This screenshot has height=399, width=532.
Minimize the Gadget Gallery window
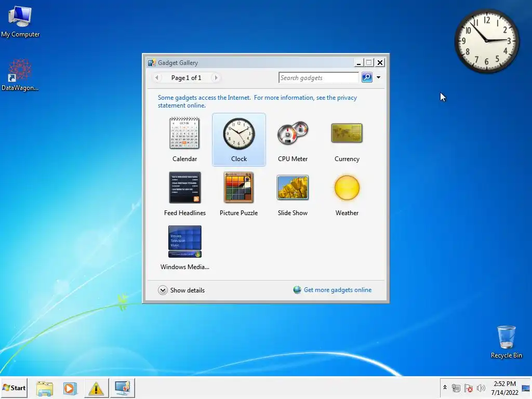(x=358, y=62)
